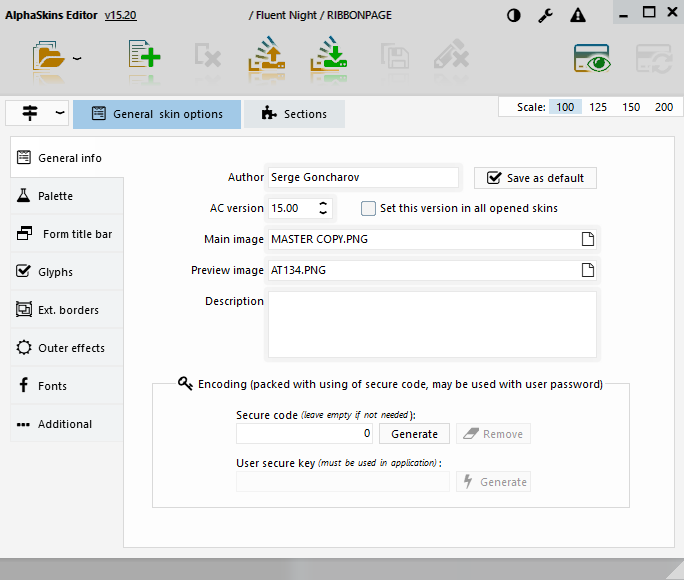The image size is (684, 580).
Task: Expand the dropdown arrow beside alignment icon
Action: click(60, 113)
